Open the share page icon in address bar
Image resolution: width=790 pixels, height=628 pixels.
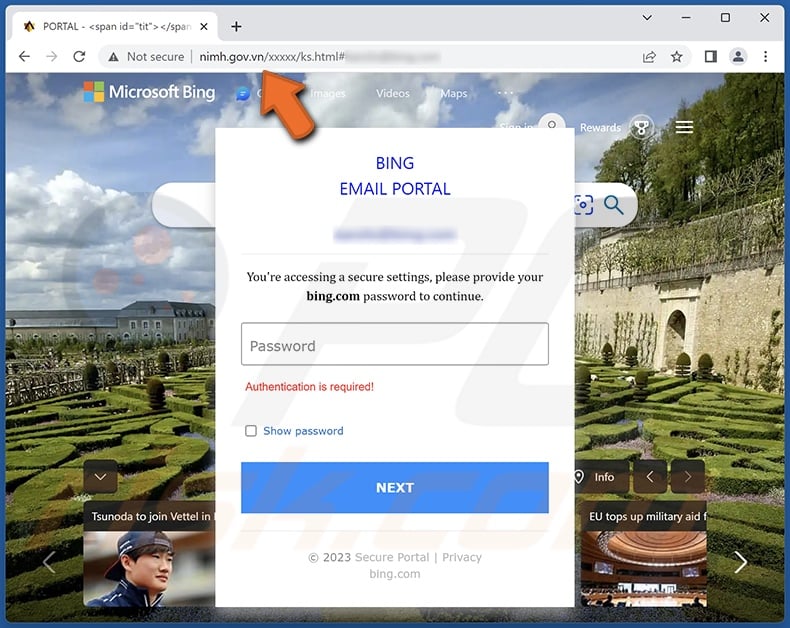(x=649, y=57)
